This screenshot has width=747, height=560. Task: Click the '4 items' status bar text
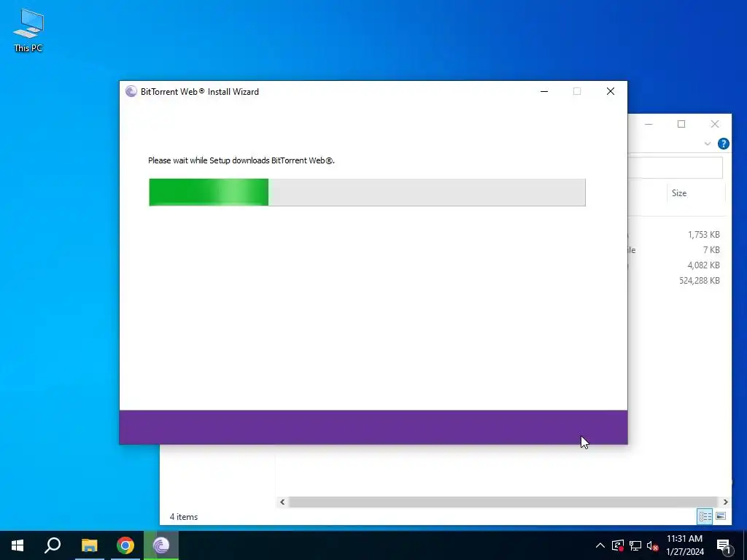183,517
